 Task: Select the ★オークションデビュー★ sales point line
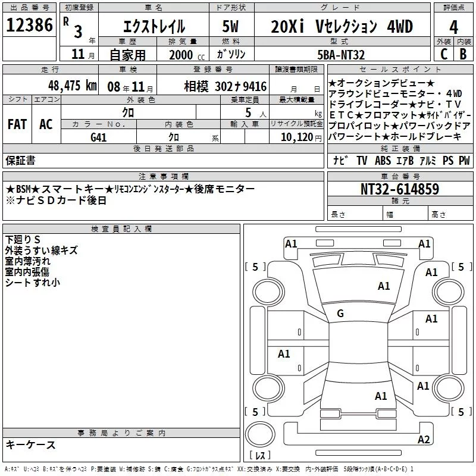[x=382, y=83]
